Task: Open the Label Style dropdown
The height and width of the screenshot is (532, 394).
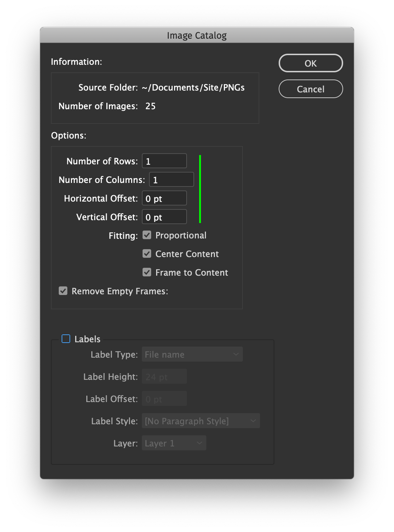Action: [x=201, y=421]
